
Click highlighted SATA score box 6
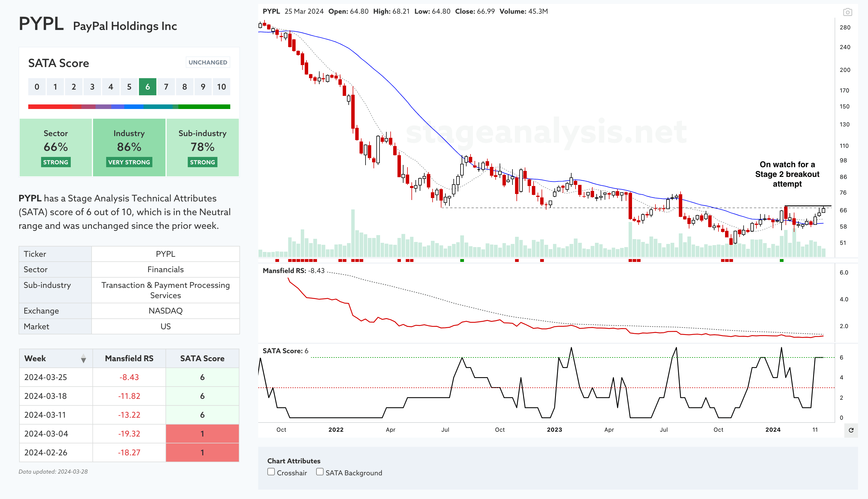coord(148,87)
